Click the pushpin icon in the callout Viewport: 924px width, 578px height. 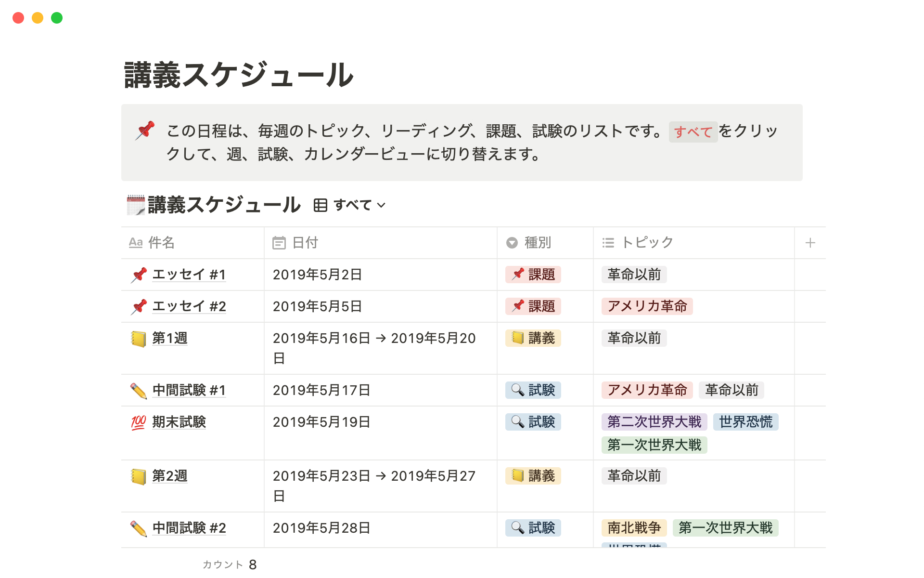[x=145, y=131]
